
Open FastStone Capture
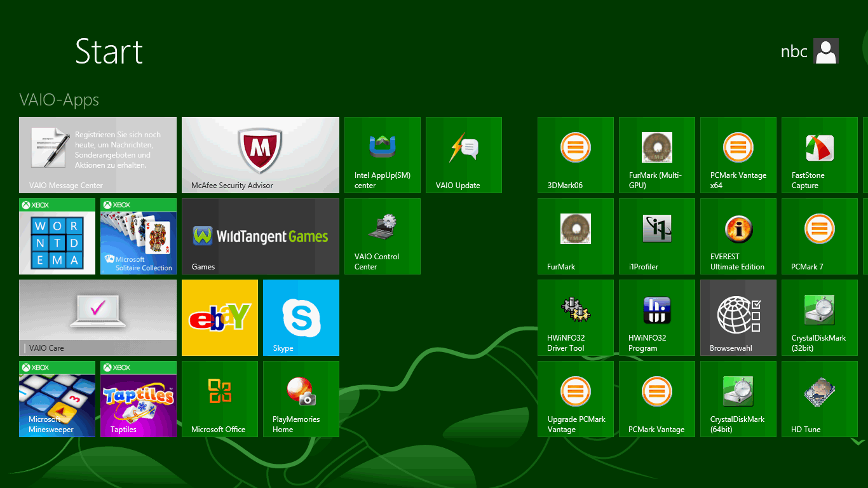[x=820, y=155]
